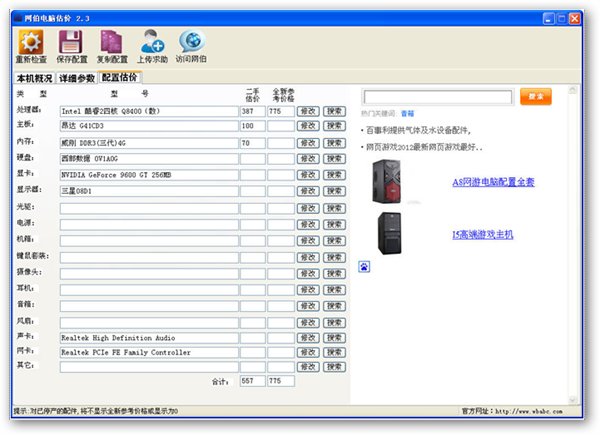This screenshot has width=600, height=435.
Task: Click 修改 in the 处理器 row
Action: tap(308, 111)
